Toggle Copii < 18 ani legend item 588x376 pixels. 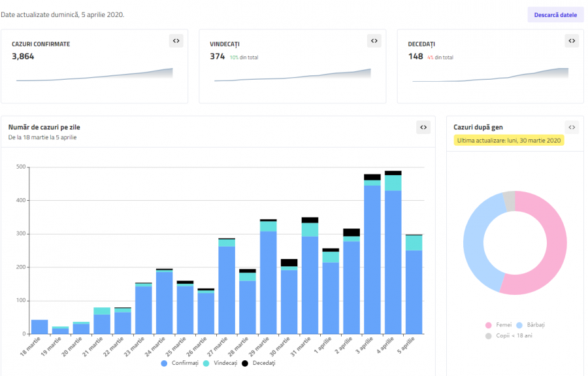[515, 335]
